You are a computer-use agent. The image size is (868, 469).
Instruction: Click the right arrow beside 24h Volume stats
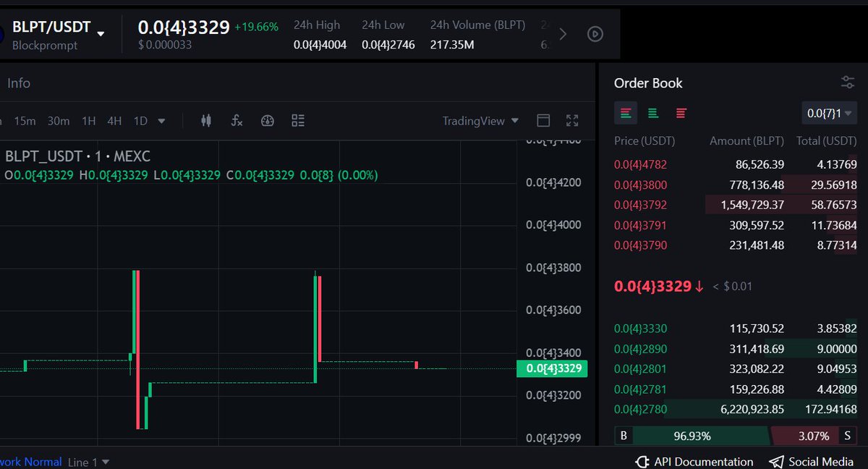(563, 33)
